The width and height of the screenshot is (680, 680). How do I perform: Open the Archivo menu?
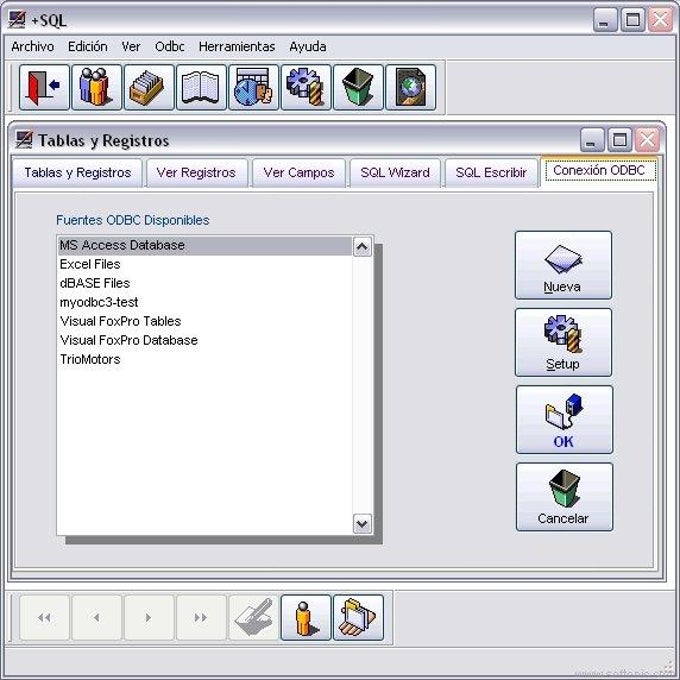point(33,46)
